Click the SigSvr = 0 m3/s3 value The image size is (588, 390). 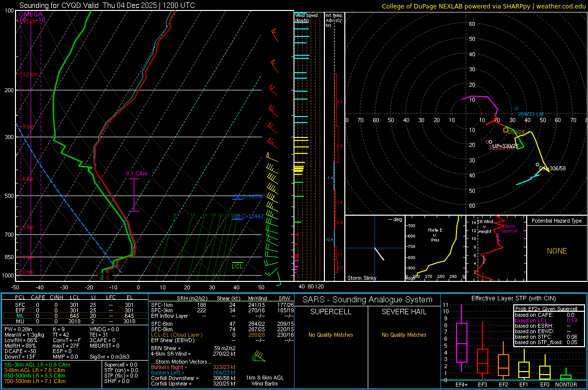(110, 357)
